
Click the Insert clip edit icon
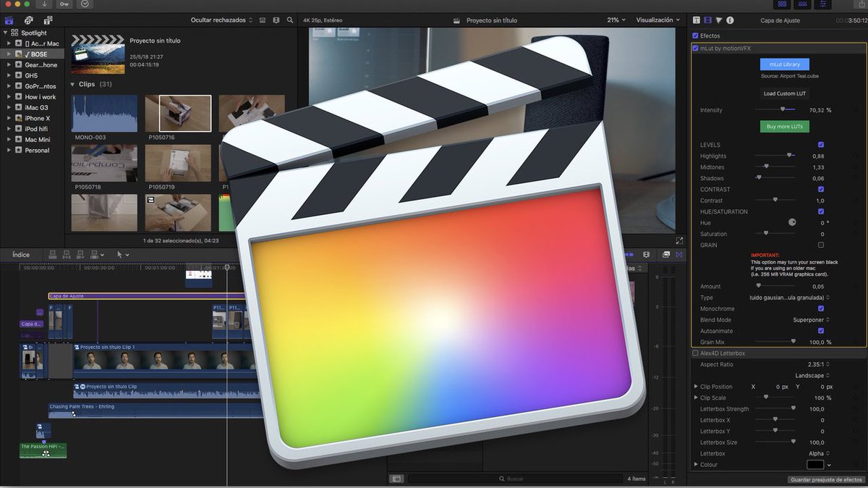click(67, 254)
